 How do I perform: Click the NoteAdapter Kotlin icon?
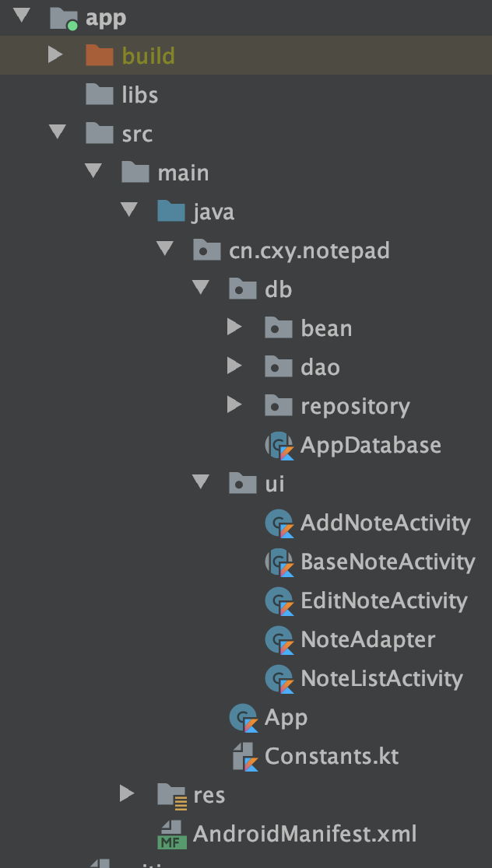pyautogui.click(x=279, y=640)
